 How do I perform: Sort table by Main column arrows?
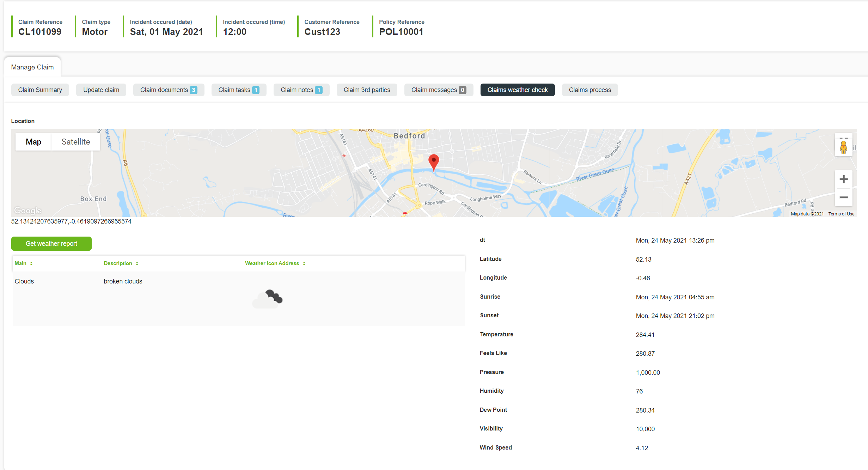click(x=31, y=264)
